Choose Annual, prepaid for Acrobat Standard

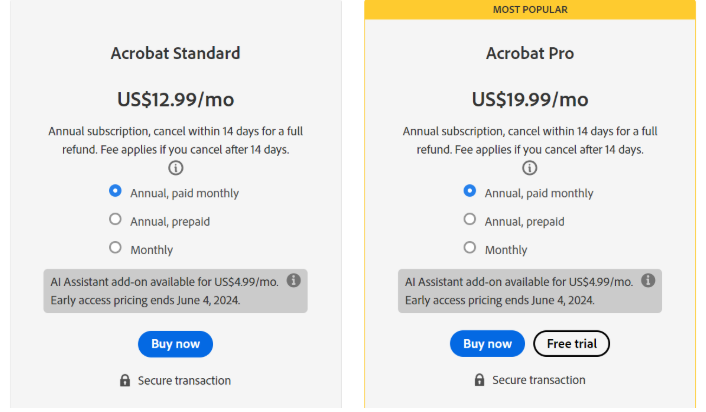click(115, 219)
